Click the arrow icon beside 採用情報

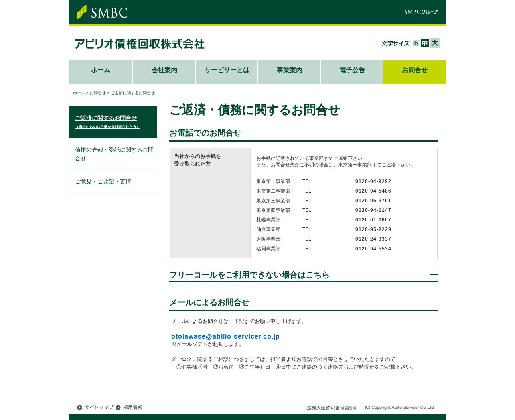[x=118, y=408]
